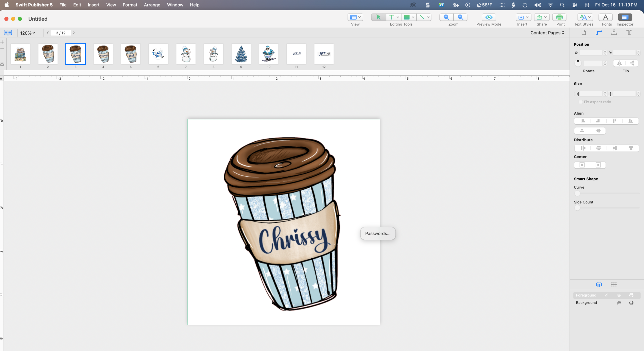Open Content Pages selector
The image size is (644, 351).
click(547, 33)
